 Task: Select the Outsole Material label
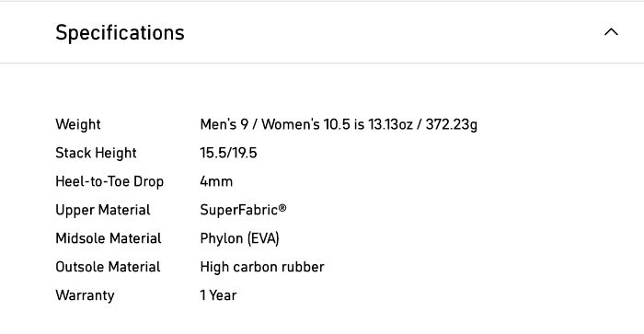[108, 267]
